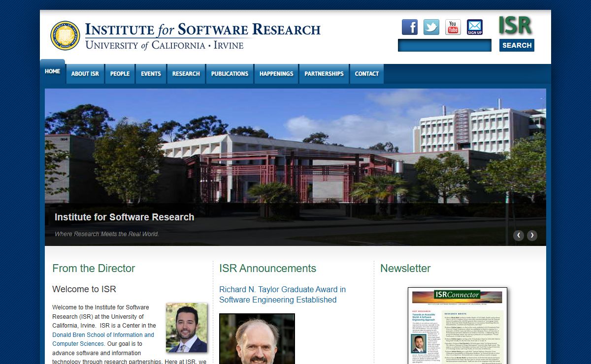Click the 'From the Director' heading
The height and width of the screenshot is (364, 591).
pyautogui.click(x=94, y=269)
